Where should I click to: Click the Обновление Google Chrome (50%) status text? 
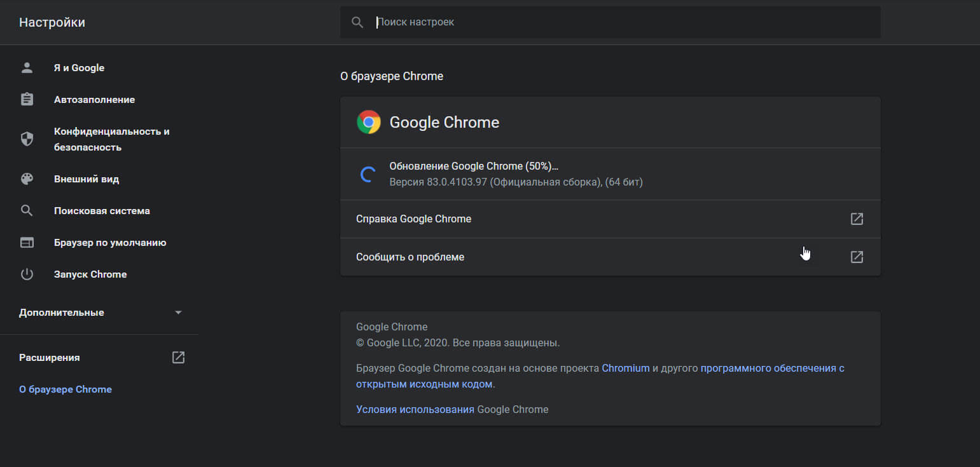click(x=474, y=166)
